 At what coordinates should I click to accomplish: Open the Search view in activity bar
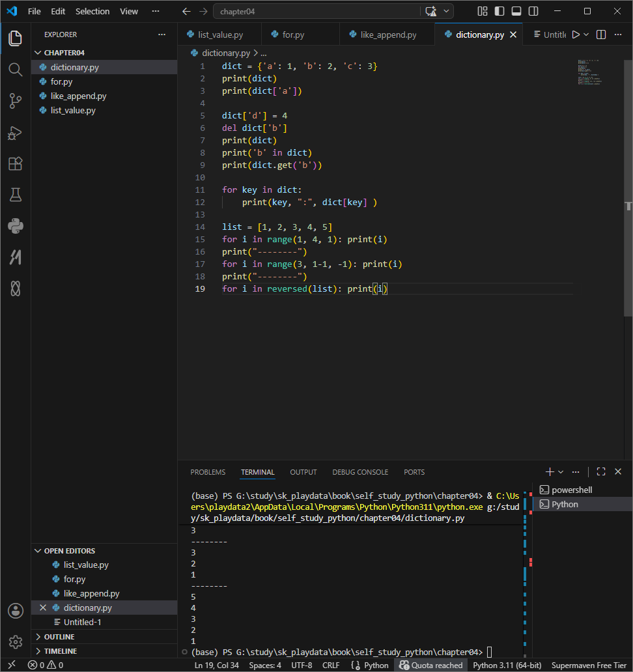click(16, 70)
